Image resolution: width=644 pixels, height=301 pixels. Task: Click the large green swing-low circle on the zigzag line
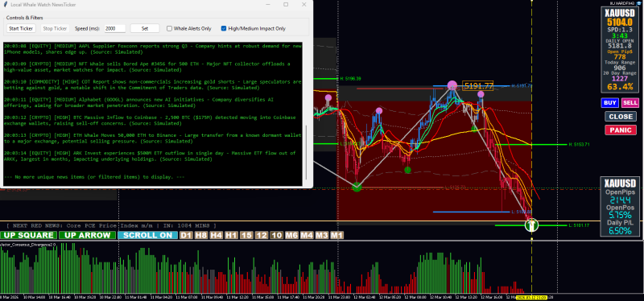pyautogui.click(x=357, y=187)
